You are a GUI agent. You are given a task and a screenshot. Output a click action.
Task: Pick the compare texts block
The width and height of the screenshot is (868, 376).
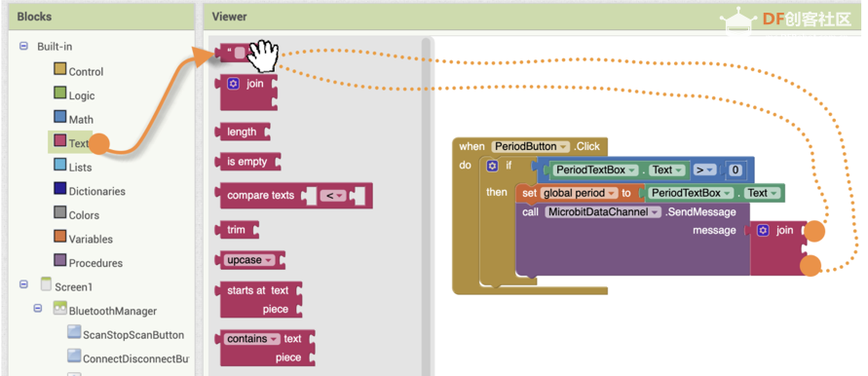pyautogui.click(x=293, y=196)
